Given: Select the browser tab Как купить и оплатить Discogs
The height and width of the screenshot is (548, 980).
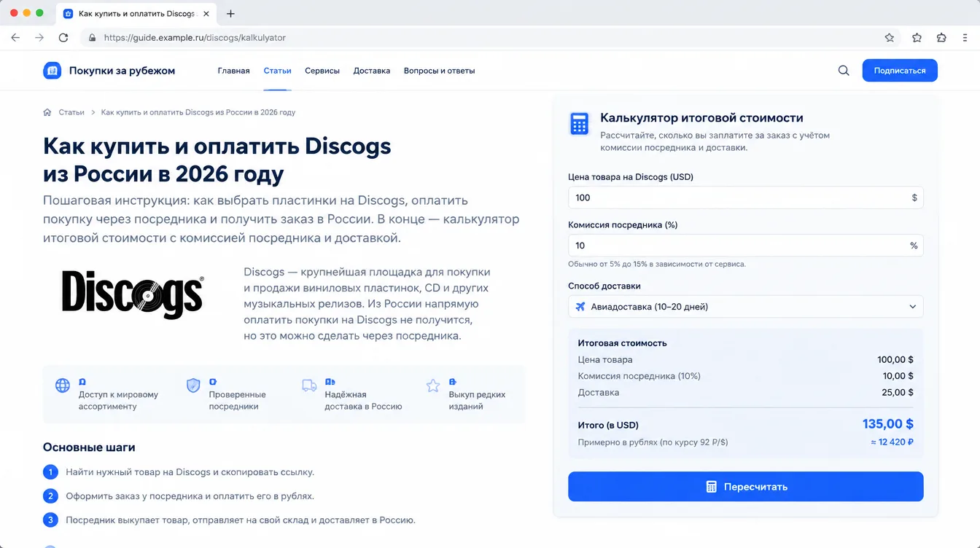Looking at the screenshot, I should pos(136,14).
